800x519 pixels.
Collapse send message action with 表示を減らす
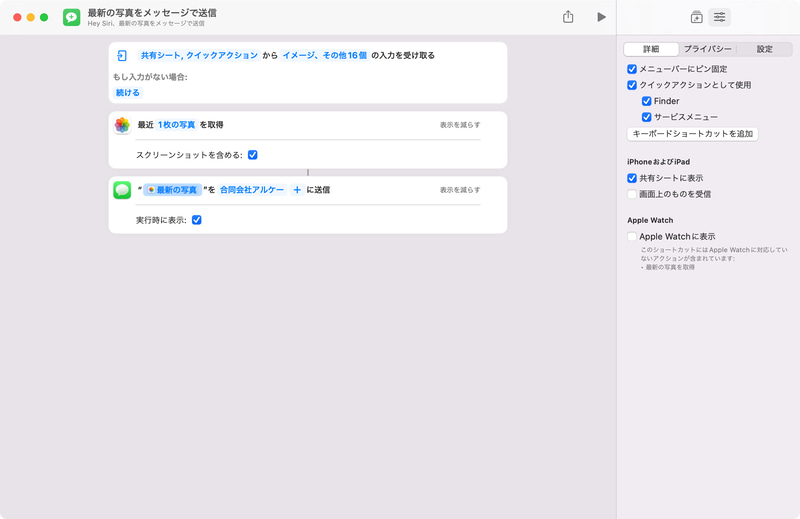pyautogui.click(x=460, y=190)
